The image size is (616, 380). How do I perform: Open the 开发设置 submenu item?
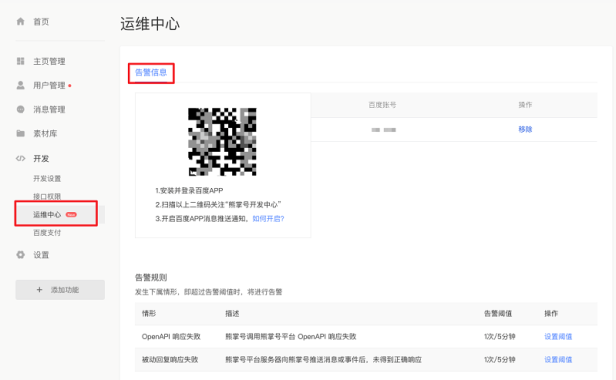(47, 178)
